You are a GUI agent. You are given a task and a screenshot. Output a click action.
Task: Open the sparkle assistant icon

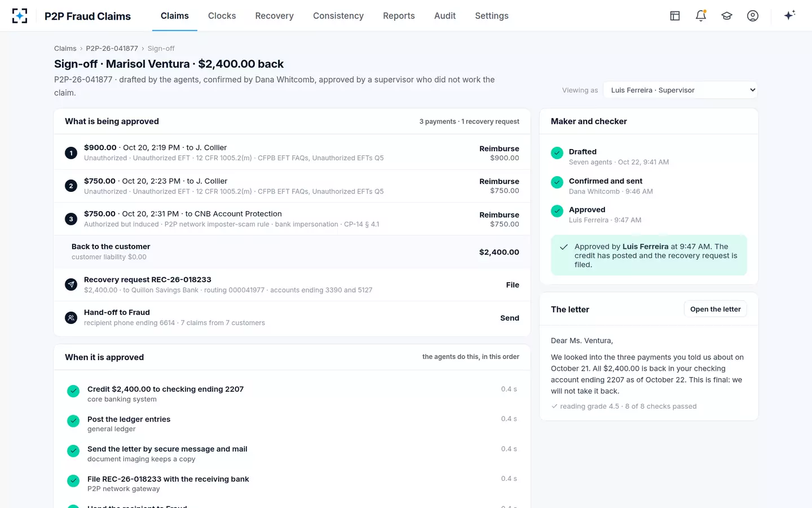pyautogui.click(x=789, y=15)
